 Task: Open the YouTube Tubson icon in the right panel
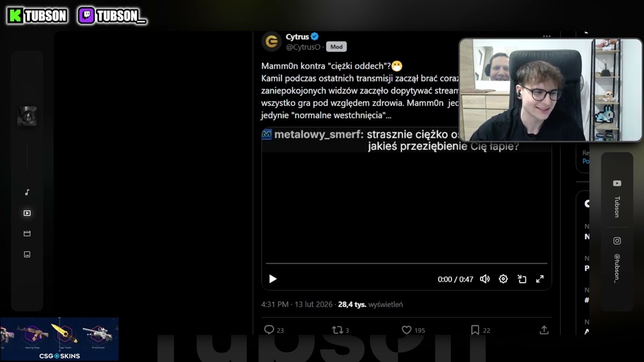click(617, 184)
